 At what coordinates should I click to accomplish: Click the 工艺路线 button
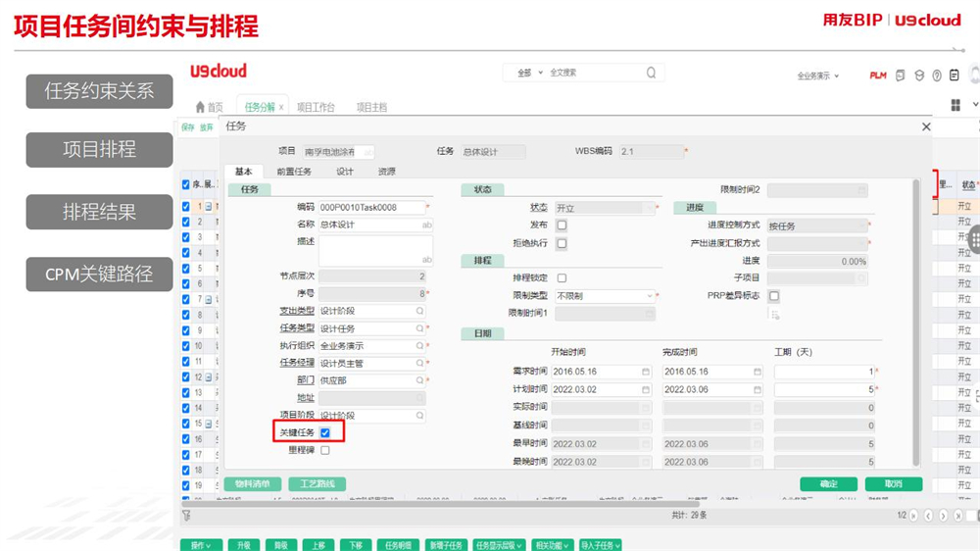317,484
